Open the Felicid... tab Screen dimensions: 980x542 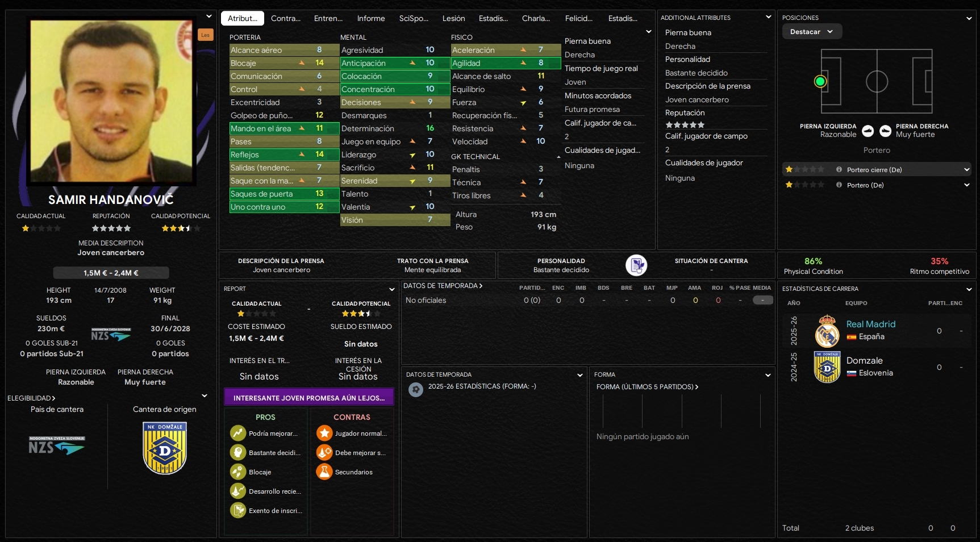[x=579, y=18]
